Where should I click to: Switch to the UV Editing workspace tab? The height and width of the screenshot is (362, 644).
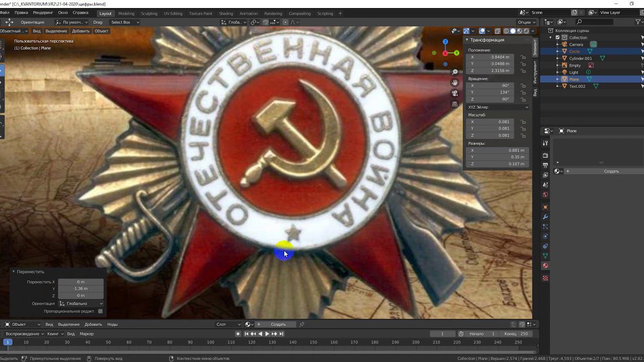[x=173, y=14]
